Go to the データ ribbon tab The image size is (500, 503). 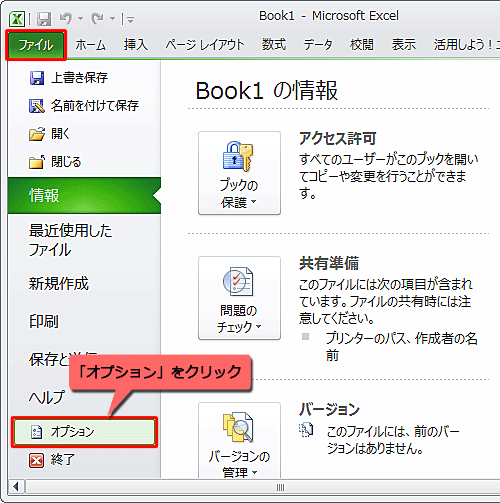(318, 45)
